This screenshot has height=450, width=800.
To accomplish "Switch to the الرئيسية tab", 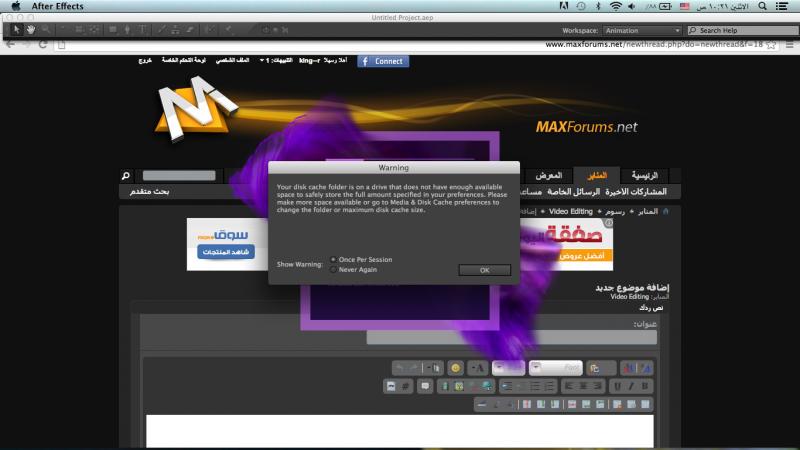I will [644, 176].
